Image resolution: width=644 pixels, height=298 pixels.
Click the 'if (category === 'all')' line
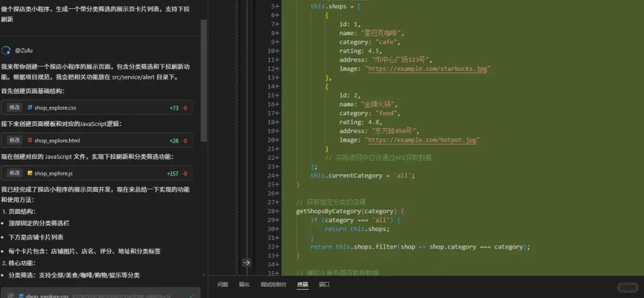pos(355,220)
